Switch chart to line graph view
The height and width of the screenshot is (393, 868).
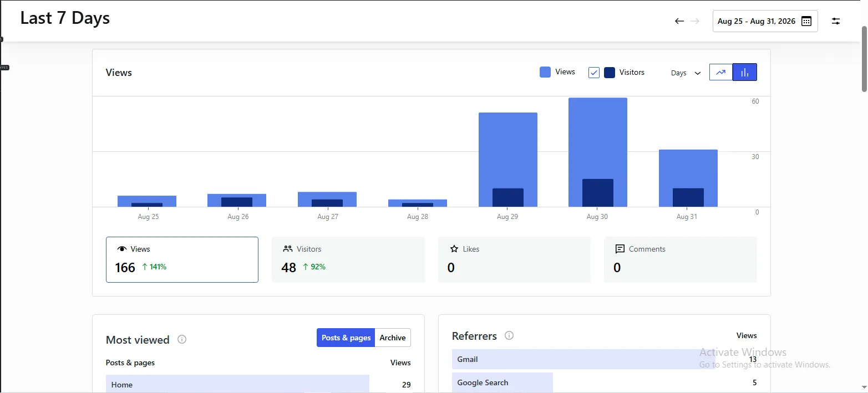[721, 72]
